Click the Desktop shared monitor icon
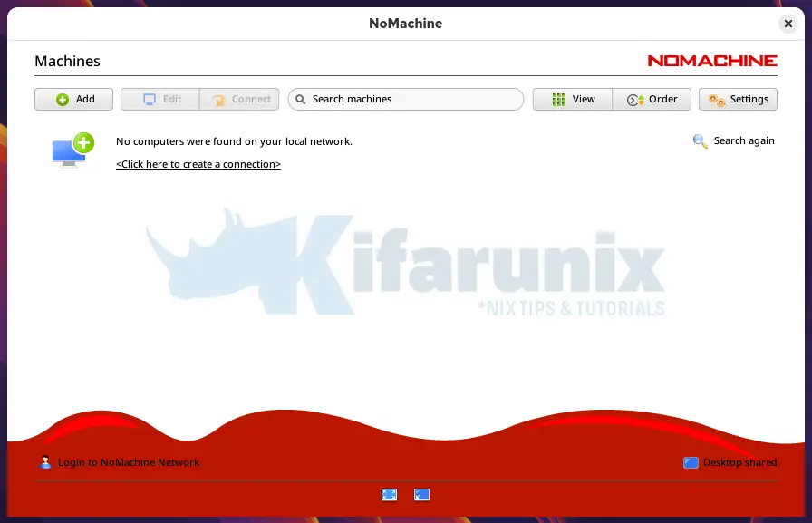Viewport: 812px width, 523px height. [x=691, y=462]
